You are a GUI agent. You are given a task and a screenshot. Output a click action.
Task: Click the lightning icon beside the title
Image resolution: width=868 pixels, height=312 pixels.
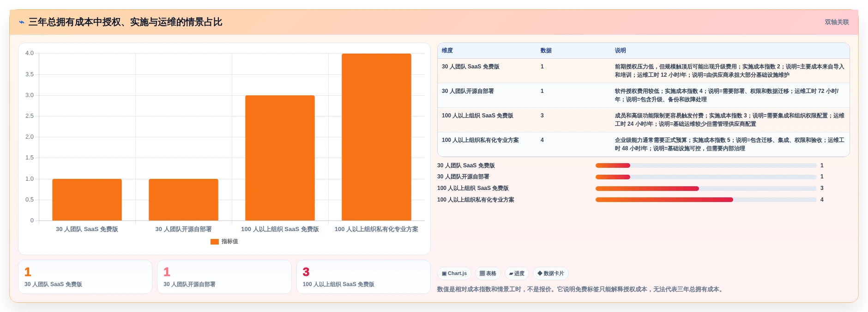coord(22,22)
